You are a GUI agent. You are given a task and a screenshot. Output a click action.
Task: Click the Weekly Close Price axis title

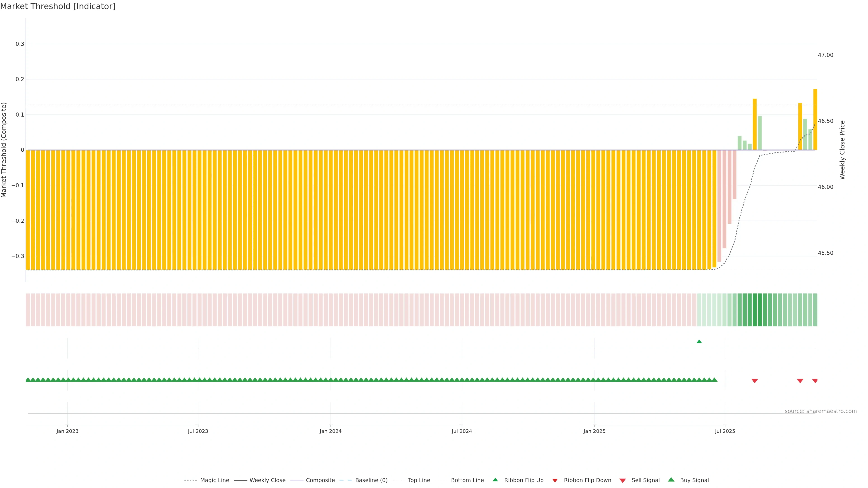pyautogui.click(x=842, y=150)
